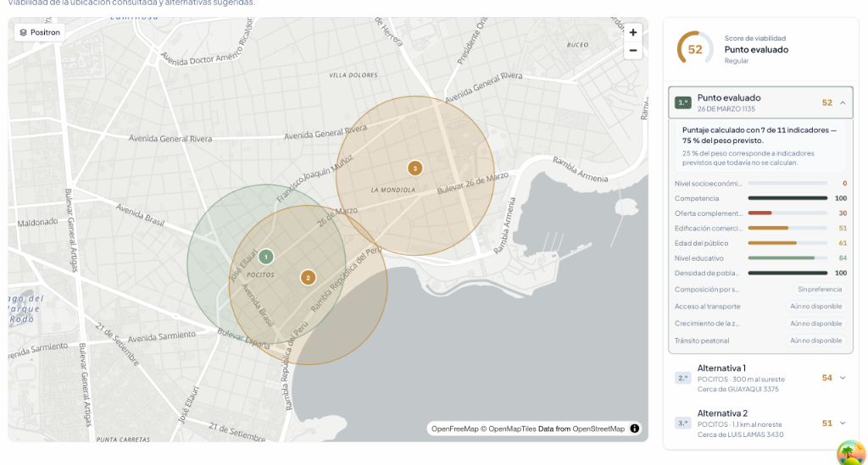Click the Edad del público label

(701, 243)
